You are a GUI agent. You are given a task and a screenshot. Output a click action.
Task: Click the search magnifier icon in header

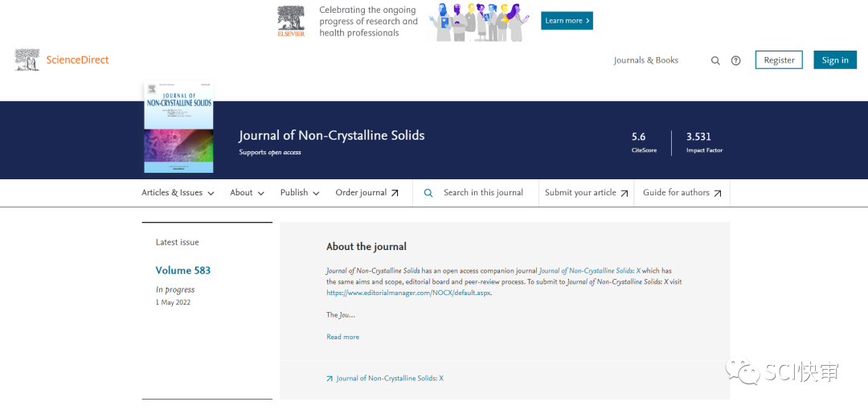coord(715,60)
